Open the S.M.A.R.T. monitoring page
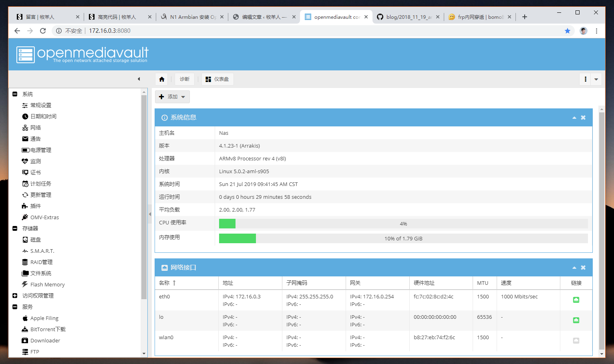Viewport: 614px width, 364px height. coord(42,251)
